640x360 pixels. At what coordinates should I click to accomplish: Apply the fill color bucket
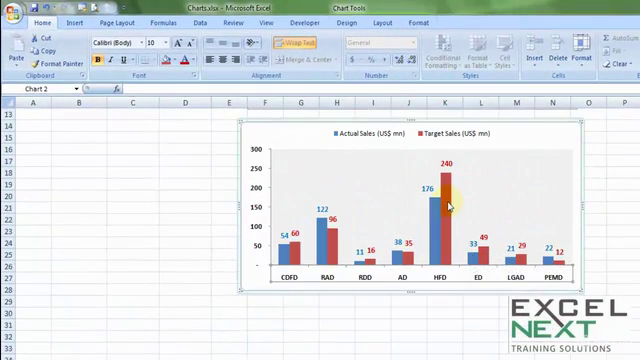click(x=166, y=60)
